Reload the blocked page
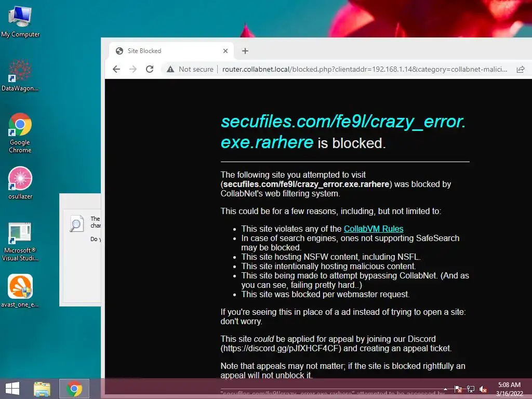Image resolution: width=532 pixels, height=399 pixels. [150, 69]
